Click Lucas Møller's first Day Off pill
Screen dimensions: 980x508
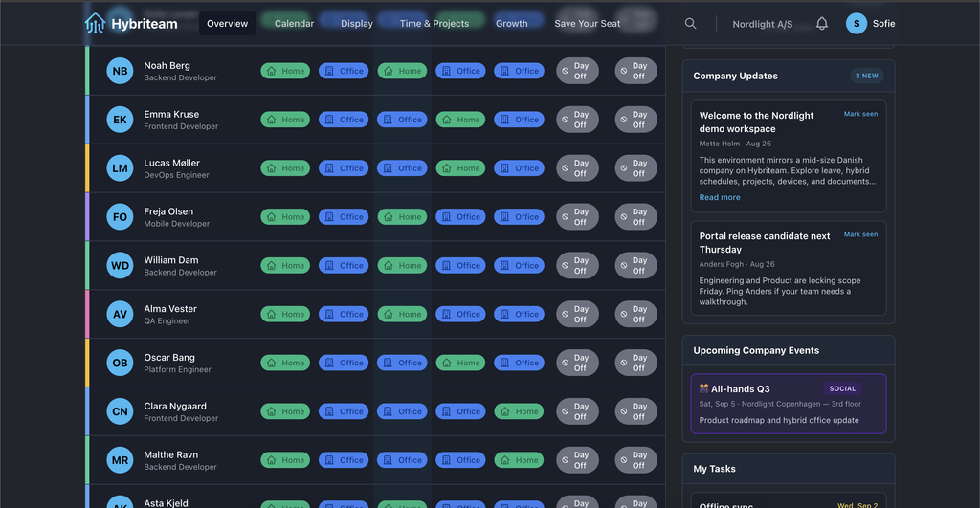(577, 168)
